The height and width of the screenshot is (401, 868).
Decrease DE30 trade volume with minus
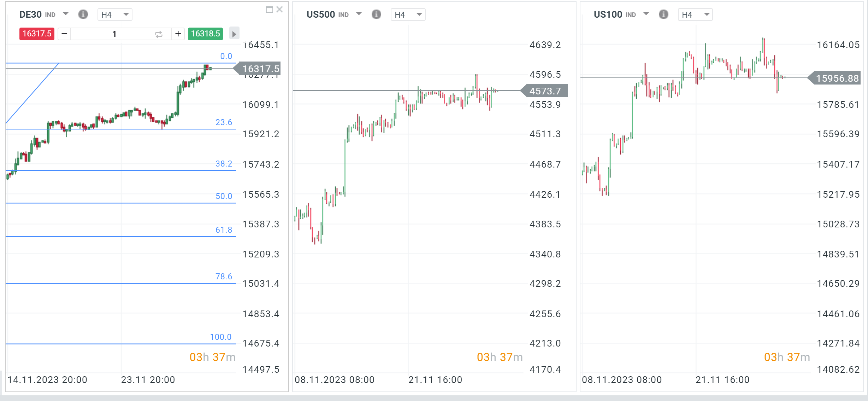pos(64,34)
